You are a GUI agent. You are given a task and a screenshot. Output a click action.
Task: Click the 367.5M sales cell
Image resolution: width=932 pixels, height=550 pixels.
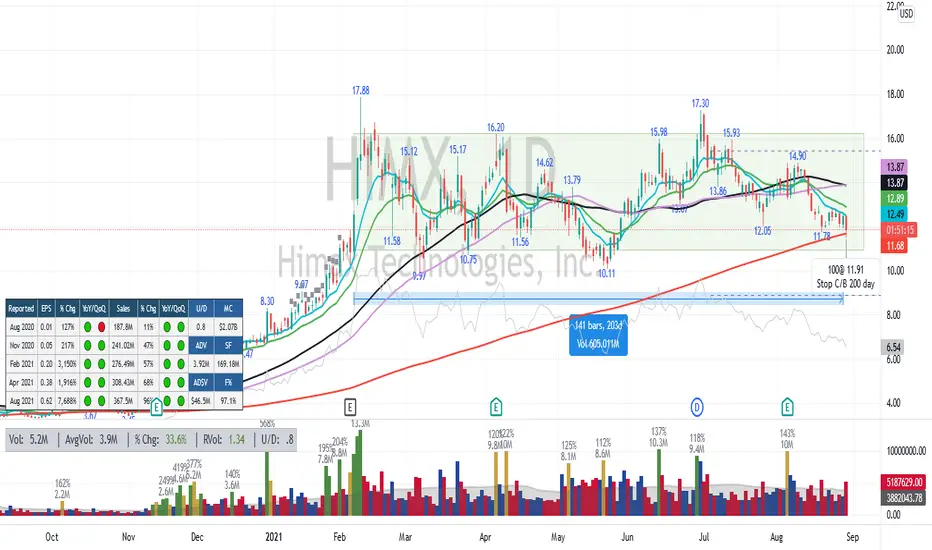pyautogui.click(x=123, y=401)
